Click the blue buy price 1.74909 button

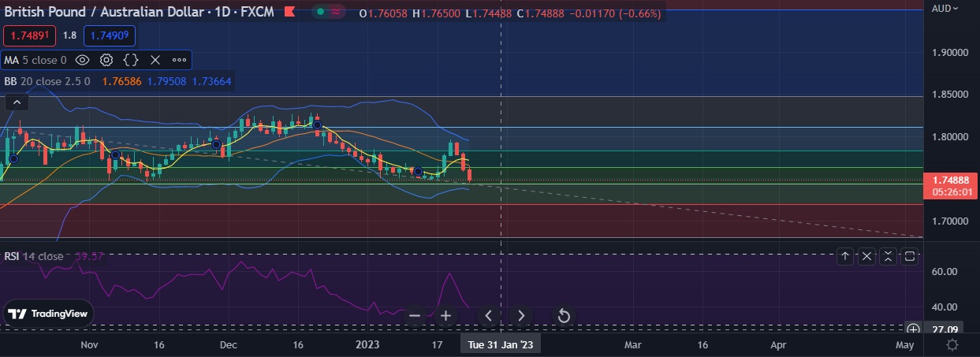click(110, 35)
